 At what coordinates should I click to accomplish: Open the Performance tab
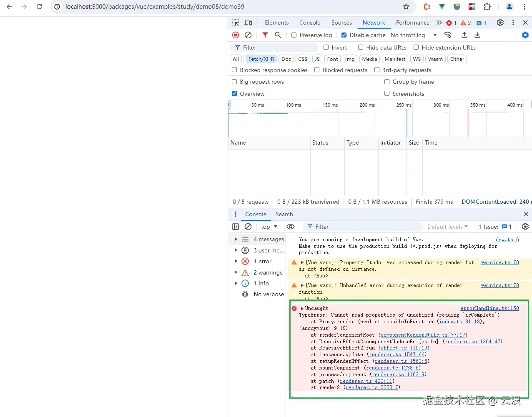click(412, 22)
